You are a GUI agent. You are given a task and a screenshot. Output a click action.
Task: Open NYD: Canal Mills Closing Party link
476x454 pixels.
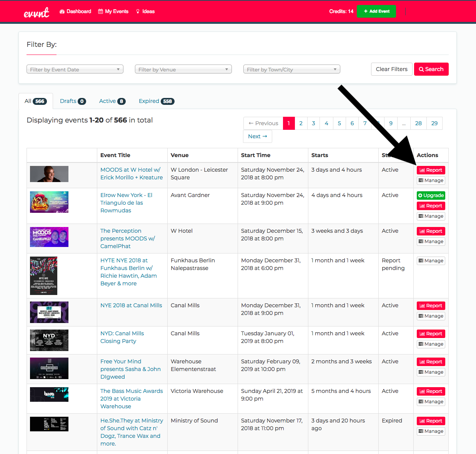coord(122,337)
